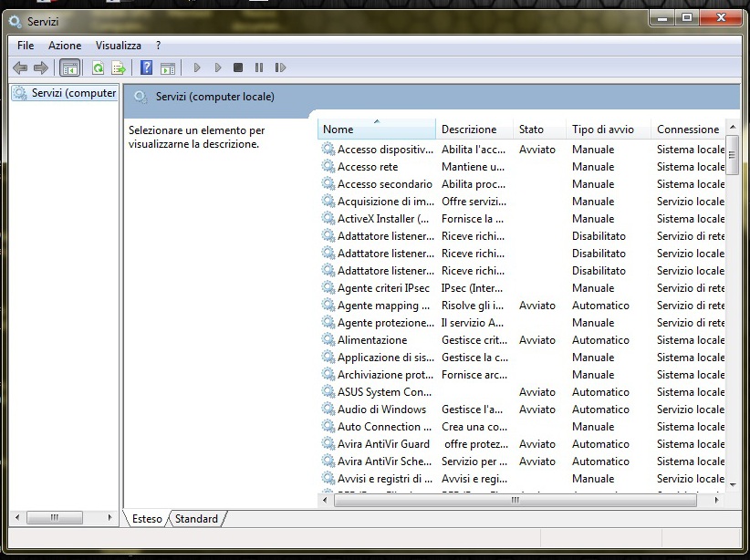750x560 pixels.
Task: Select the Esteso tab
Action: (147, 519)
